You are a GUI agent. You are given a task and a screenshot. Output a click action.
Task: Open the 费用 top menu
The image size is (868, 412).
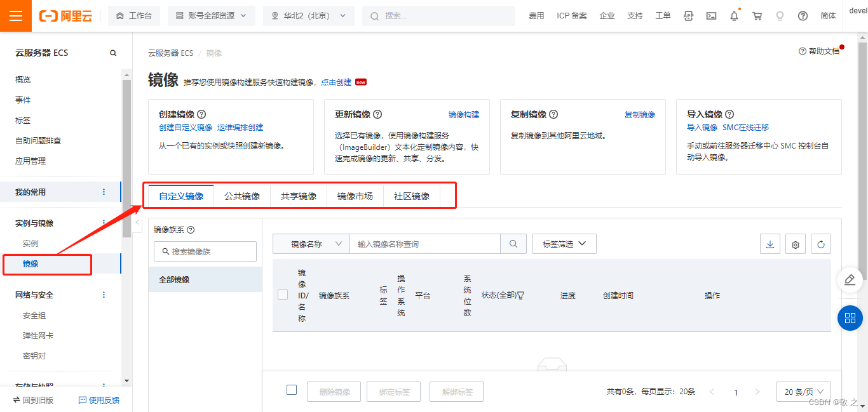coord(536,16)
